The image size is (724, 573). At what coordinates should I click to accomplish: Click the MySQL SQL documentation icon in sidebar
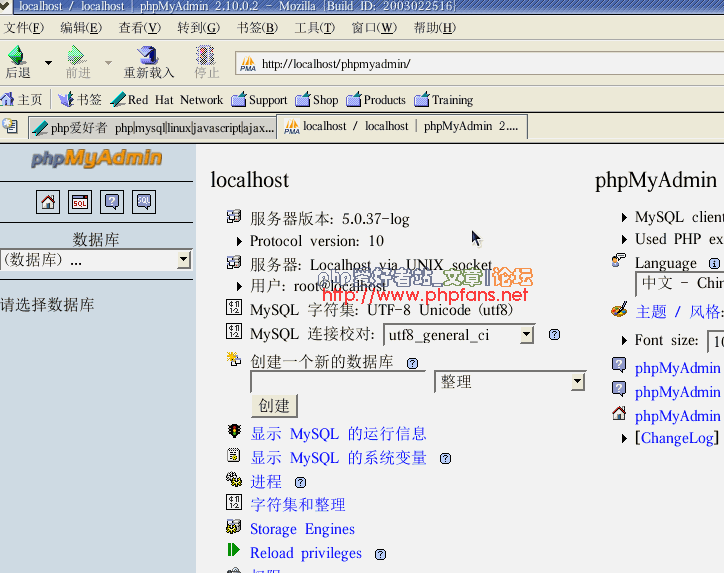coord(144,202)
